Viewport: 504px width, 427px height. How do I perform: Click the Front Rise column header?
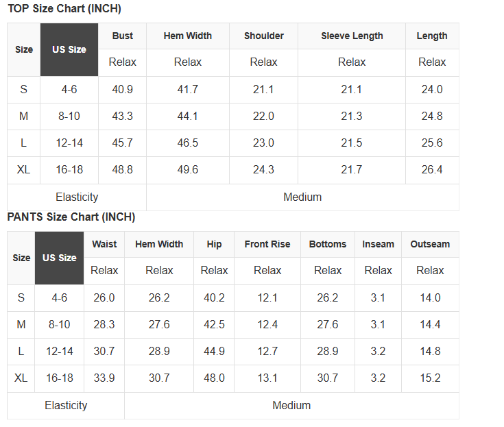(267, 244)
